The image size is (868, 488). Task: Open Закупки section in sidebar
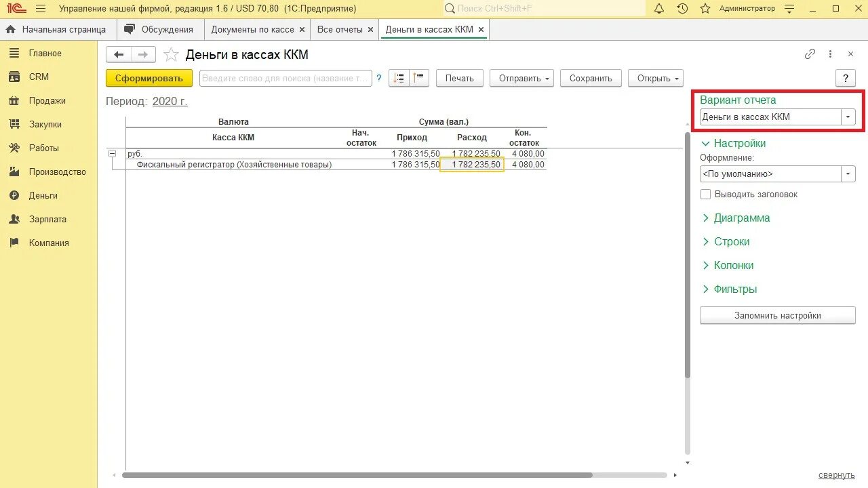tap(45, 124)
